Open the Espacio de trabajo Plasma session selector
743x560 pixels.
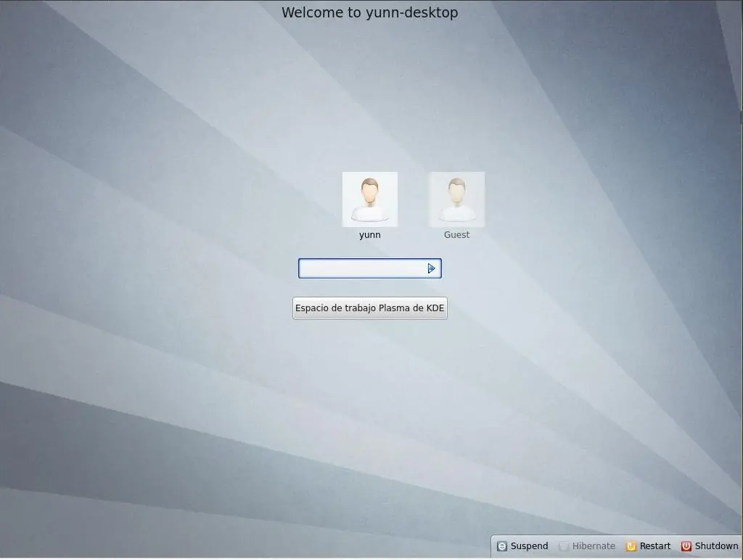click(x=369, y=308)
